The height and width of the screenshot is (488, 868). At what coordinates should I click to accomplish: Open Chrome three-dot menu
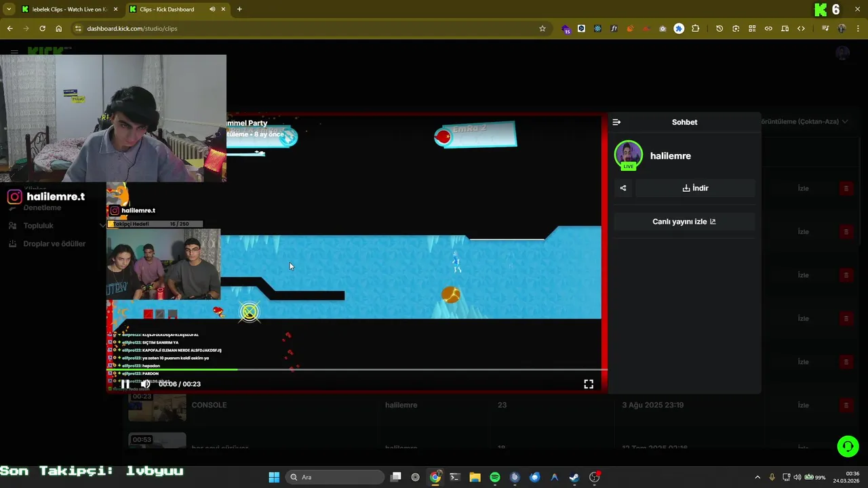[858, 28]
